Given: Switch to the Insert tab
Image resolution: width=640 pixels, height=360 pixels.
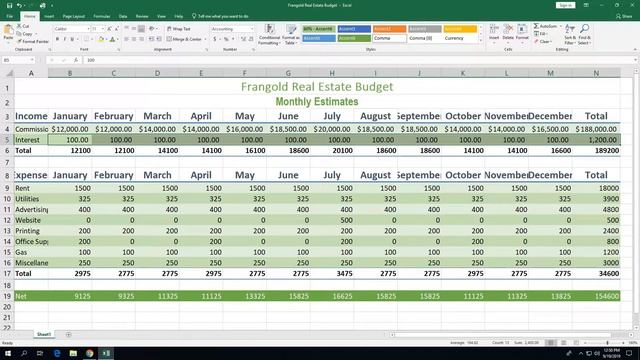Looking at the screenshot, I should 49,16.
